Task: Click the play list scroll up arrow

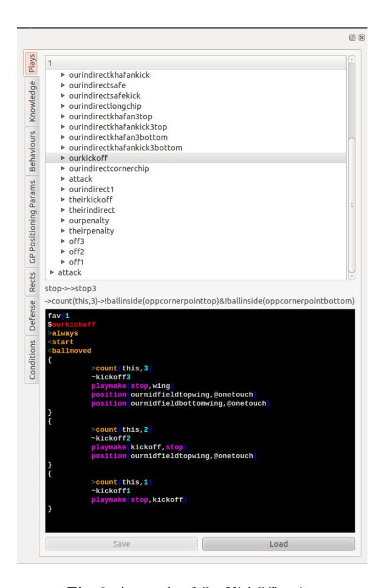Action: click(x=352, y=60)
